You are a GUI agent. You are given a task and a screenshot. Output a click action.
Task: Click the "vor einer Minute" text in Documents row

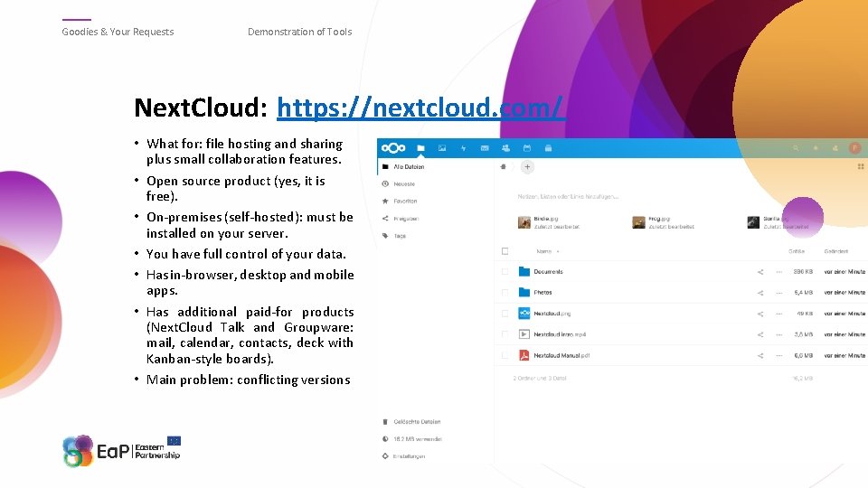(844, 272)
